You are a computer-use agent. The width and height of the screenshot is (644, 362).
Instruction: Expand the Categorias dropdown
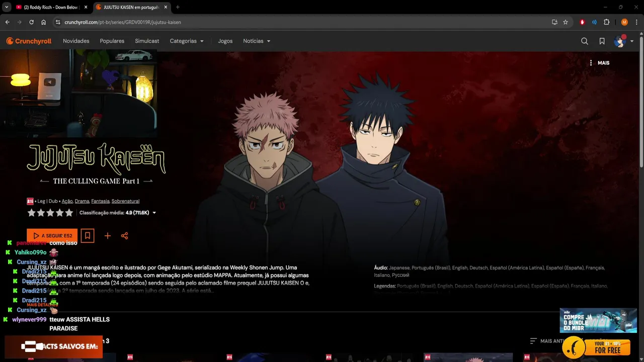[x=187, y=41]
